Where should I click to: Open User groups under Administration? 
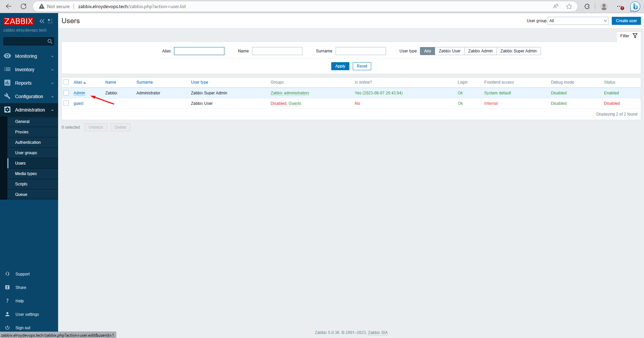point(33,153)
